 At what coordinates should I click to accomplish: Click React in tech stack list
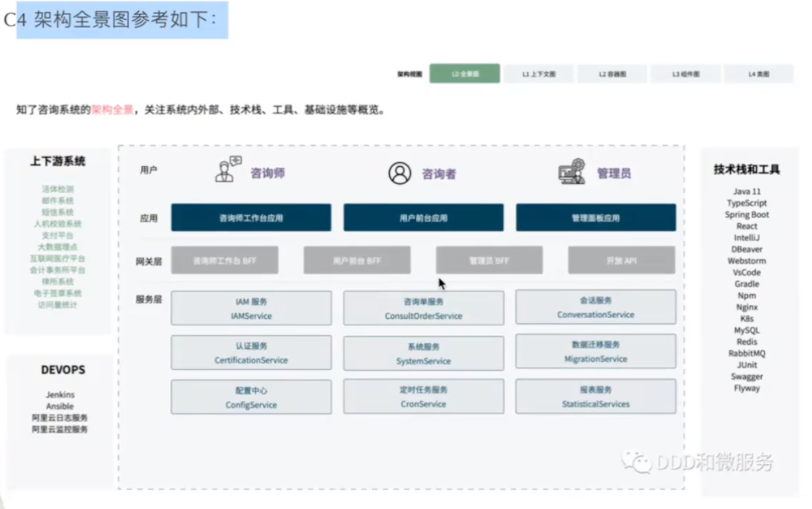point(747,226)
